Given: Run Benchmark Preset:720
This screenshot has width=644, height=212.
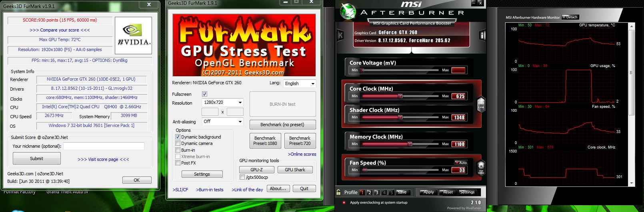Looking at the screenshot, I should point(300,141).
